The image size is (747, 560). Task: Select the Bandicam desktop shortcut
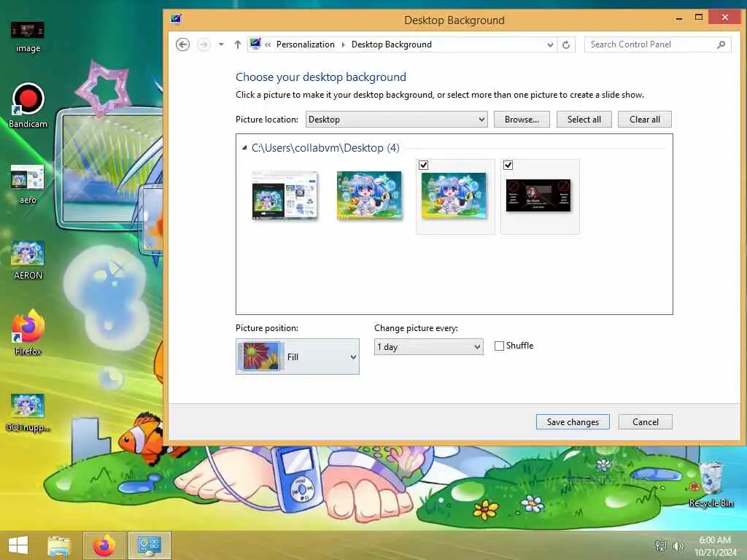pyautogui.click(x=28, y=106)
